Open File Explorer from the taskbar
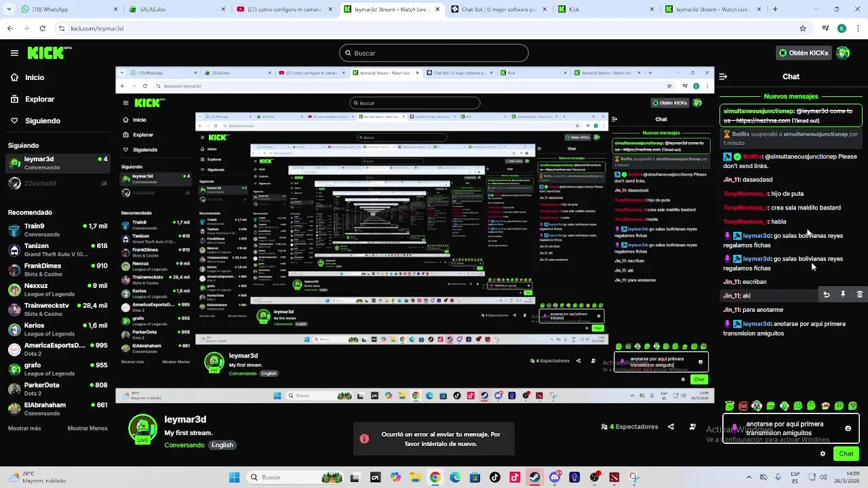This screenshot has width=868, height=488. click(x=415, y=477)
